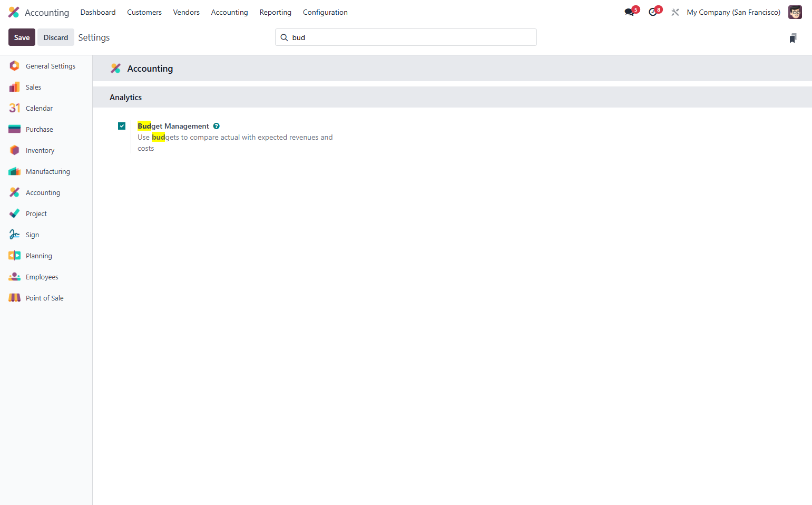Open the Budget Management help icon
The width and height of the screenshot is (812, 505).
pyautogui.click(x=217, y=126)
